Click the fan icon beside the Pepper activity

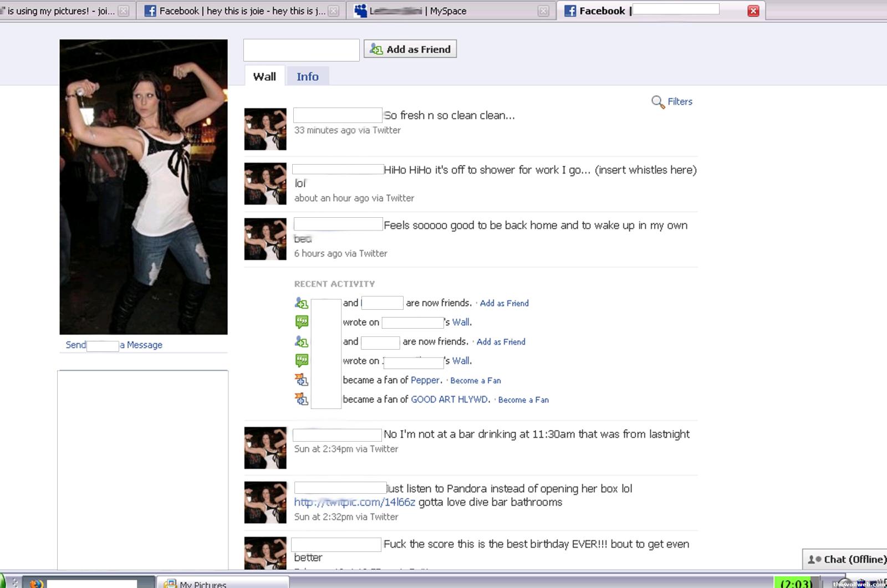(x=302, y=380)
